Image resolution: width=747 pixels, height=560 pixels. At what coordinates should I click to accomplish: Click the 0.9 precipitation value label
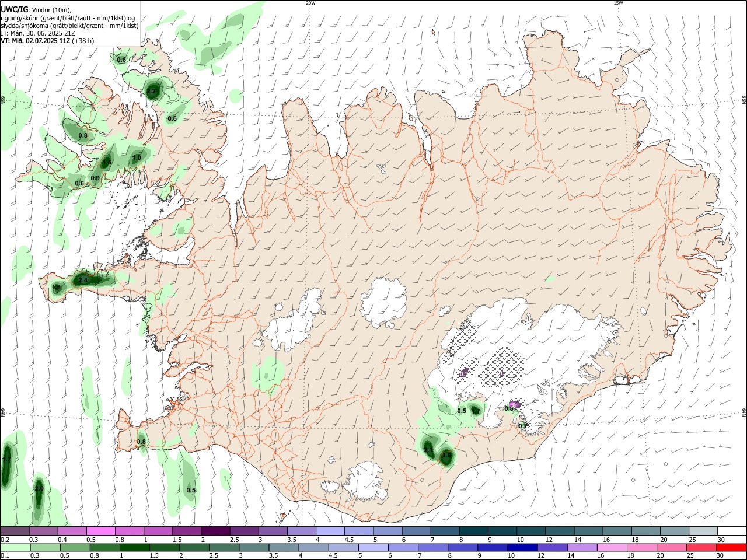[x=95, y=178]
